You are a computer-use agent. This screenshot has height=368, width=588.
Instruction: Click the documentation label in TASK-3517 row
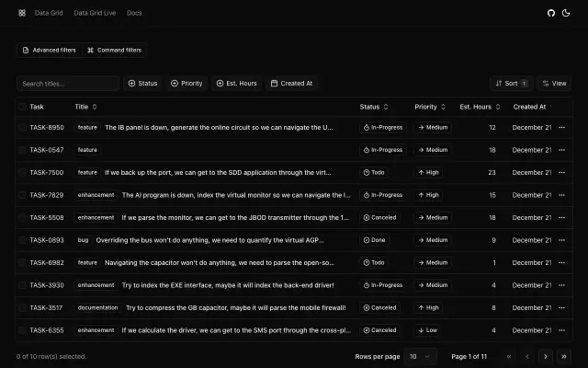98,308
